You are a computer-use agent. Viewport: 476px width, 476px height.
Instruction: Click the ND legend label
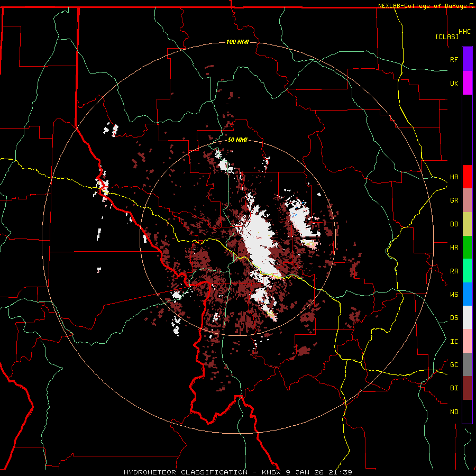point(454,412)
